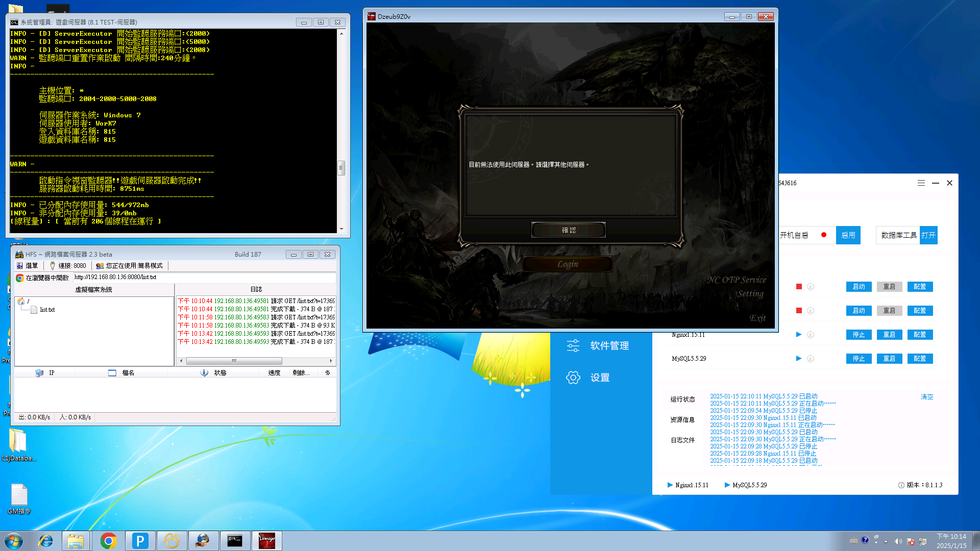The image size is (980, 551).
Task: Switch HFS mode via 您正在使用:簡易模式
Action: coord(130,266)
